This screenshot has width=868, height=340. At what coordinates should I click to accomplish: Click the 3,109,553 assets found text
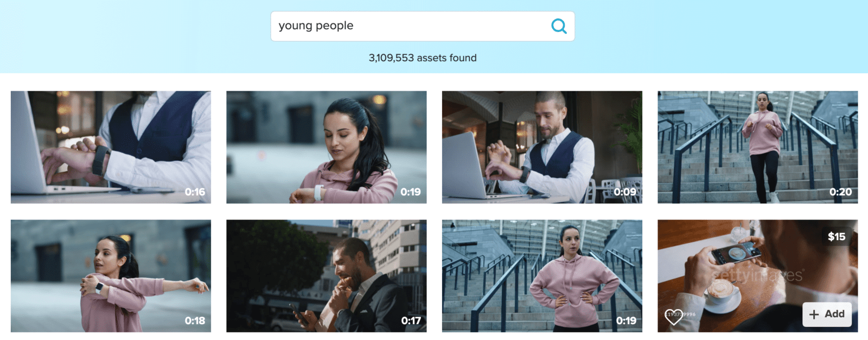tap(423, 58)
